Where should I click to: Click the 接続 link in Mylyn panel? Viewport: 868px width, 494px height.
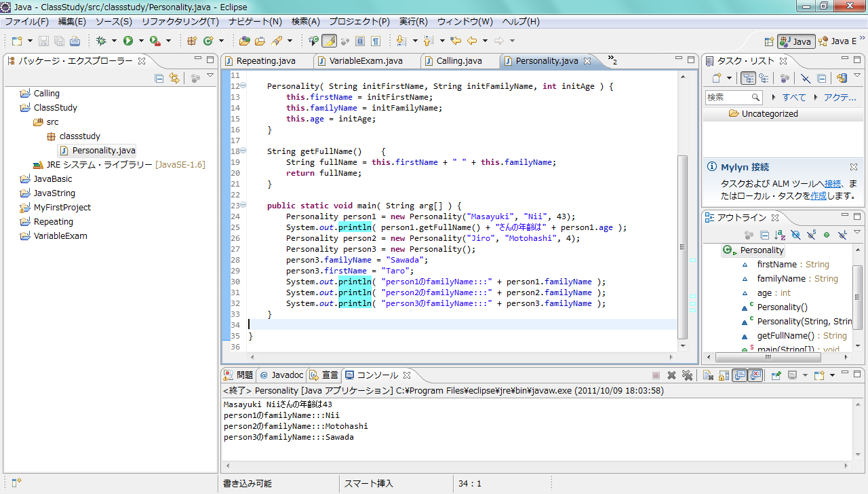point(833,183)
